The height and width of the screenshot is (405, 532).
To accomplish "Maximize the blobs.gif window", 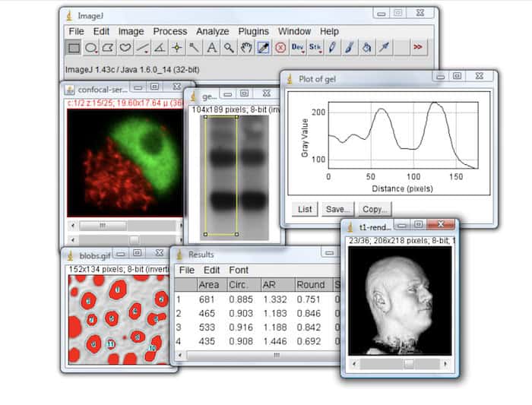I will (138, 253).
